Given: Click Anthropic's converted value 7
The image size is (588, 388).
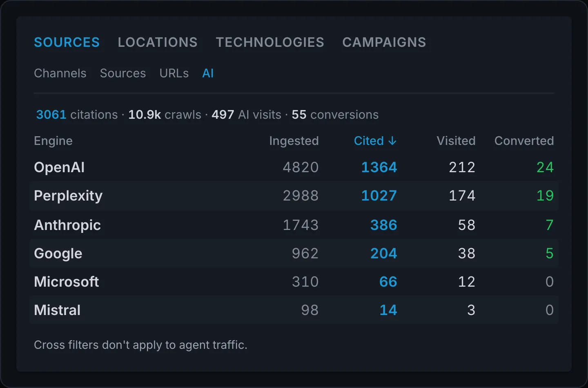Looking at the screenshot, I should (x=550, y=225).
